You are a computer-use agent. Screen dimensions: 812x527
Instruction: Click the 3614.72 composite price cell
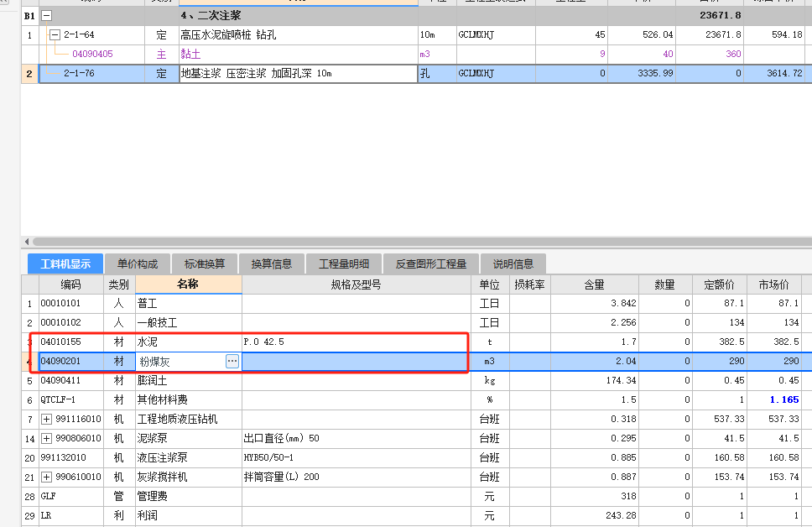point(775,74)
